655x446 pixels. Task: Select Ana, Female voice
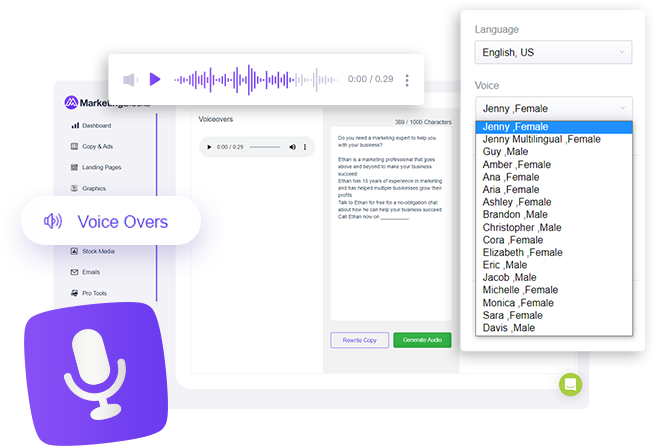pyautogui.click(x=554, y=177)
